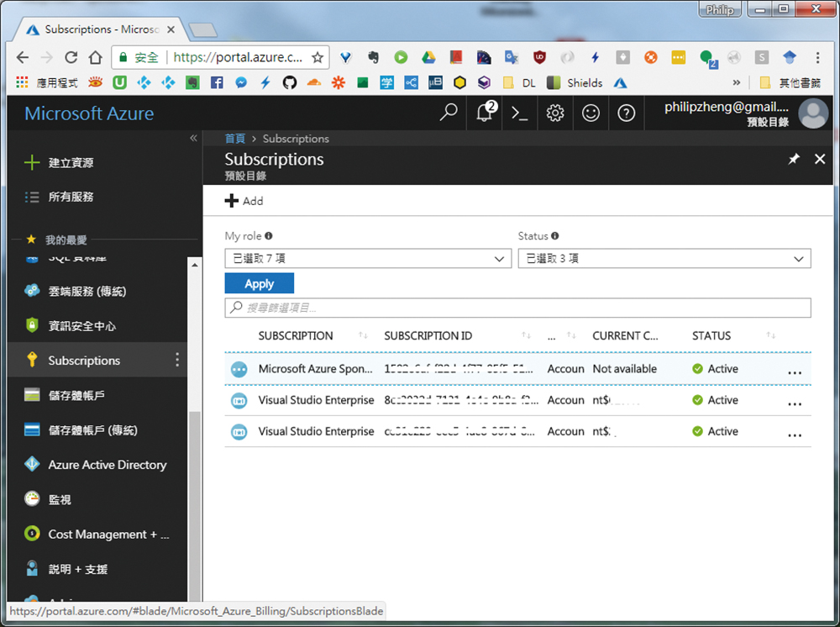The image size is (840, 627).
Task: Click the 首頁 breadcrumb link
Action: pos(234,139)
